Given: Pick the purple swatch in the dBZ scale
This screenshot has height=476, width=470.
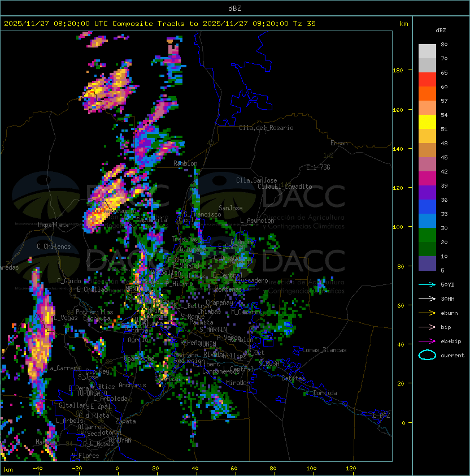Looking at the screenshot, I should [x=427, y=192].
